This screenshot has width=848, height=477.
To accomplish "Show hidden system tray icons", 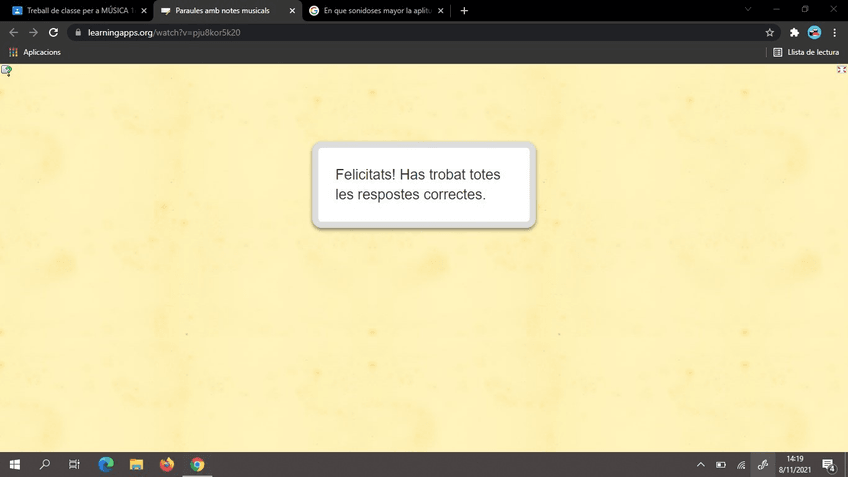I will [x=700, y=465].
